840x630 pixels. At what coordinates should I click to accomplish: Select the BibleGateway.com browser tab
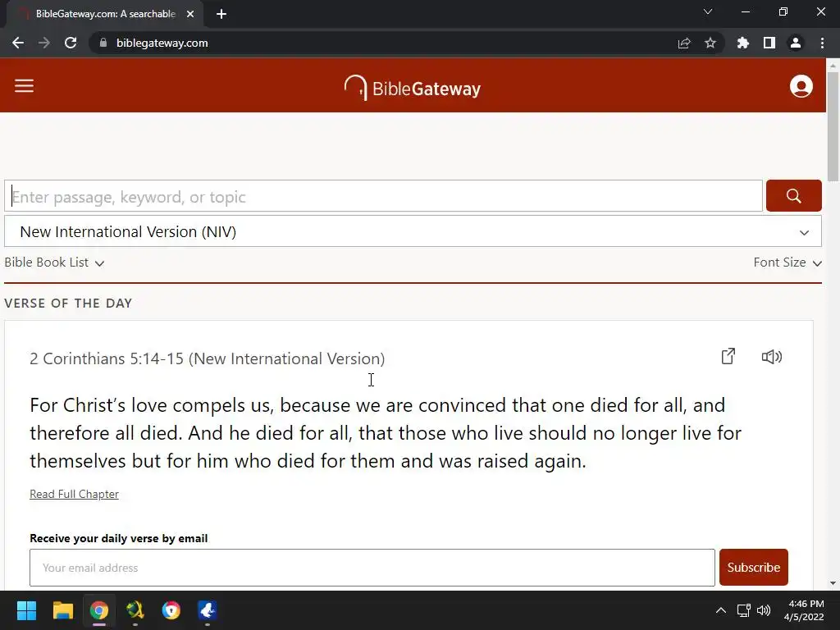point(105,14)
